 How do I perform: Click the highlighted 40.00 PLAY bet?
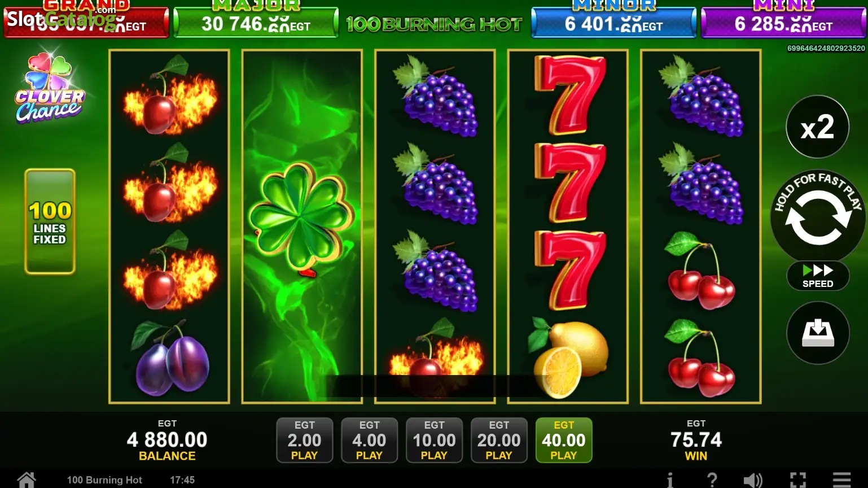564,440
